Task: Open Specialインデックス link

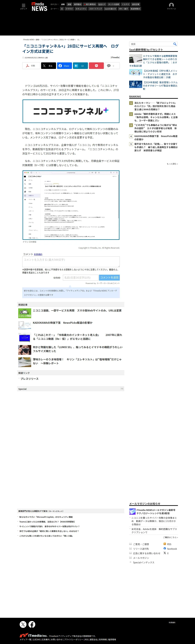Action: coord(144,563)
